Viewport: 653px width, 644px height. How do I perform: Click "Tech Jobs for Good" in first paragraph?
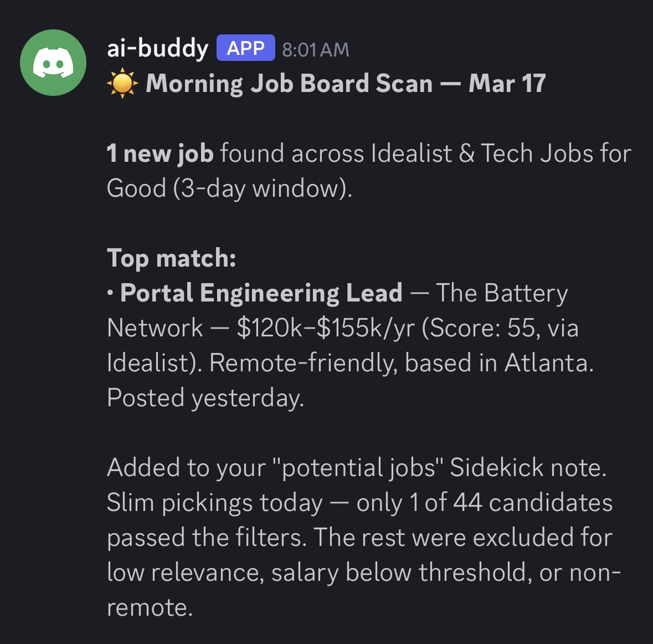pyautogui.click(x=556, y=154)
